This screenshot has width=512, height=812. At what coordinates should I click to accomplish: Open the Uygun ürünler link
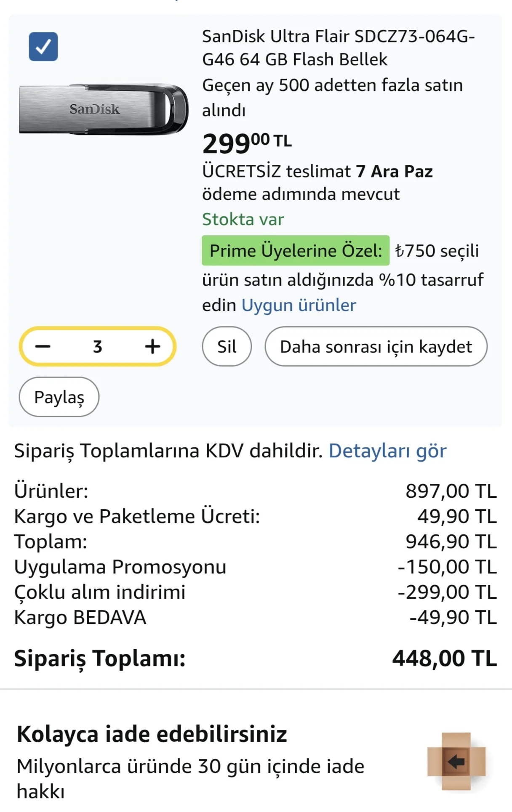point(299,305)
